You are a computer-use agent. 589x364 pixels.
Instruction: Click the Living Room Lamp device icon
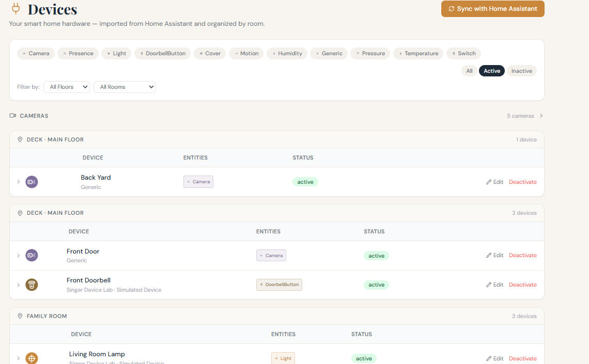coord(32,358)
